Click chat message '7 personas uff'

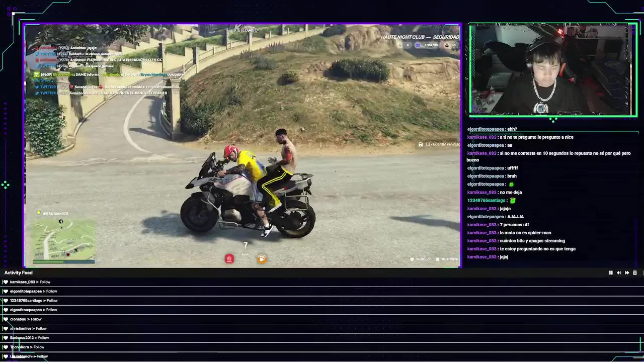point(514,225)
